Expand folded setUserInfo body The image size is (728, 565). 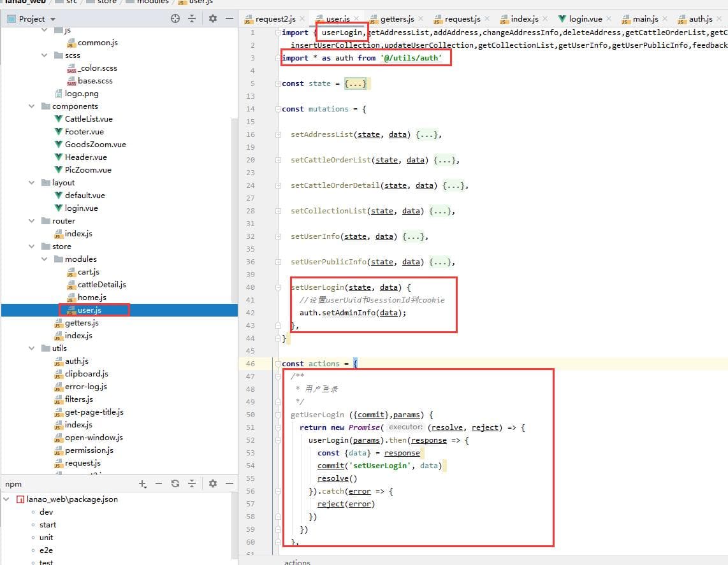pos(413,236)
